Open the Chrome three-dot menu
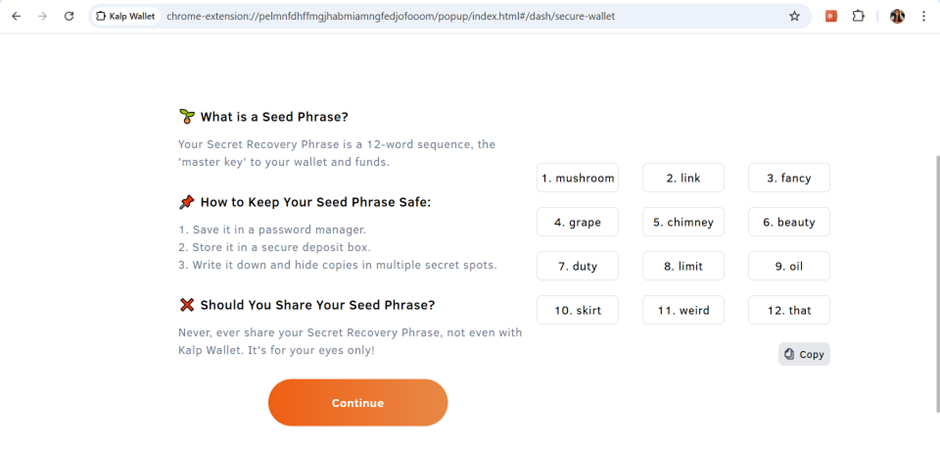Viewport: 940px width, 465px height. pos(924,16)
